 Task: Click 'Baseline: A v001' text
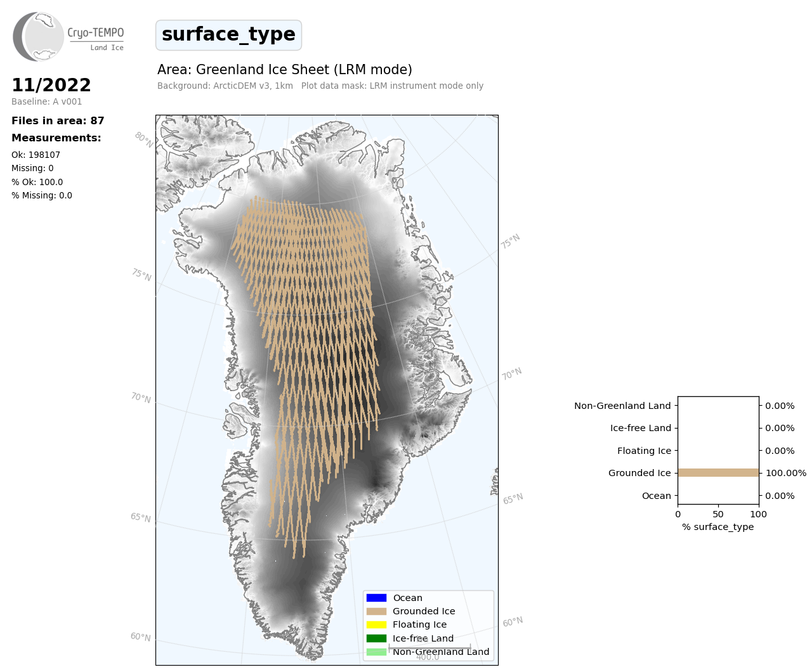47,101
